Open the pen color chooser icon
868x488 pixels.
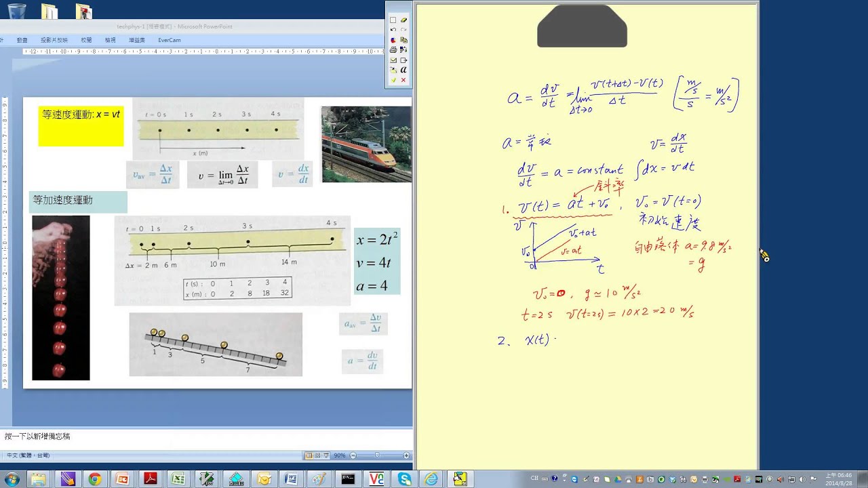click(393, 40)
